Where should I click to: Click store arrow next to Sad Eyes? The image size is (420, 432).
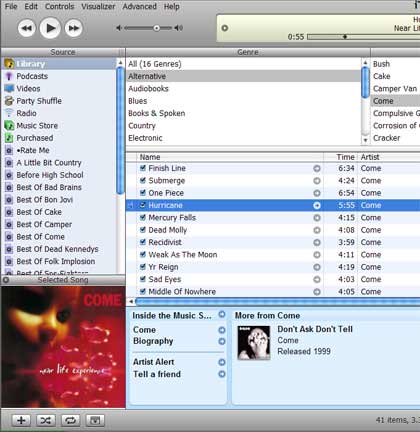[x=317, y=279]
